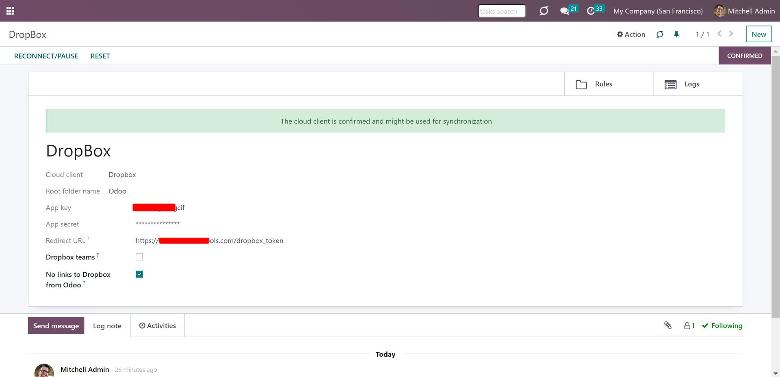Open the followers person icon
This screenshot has width=780, height=377.
click(689, 325)
